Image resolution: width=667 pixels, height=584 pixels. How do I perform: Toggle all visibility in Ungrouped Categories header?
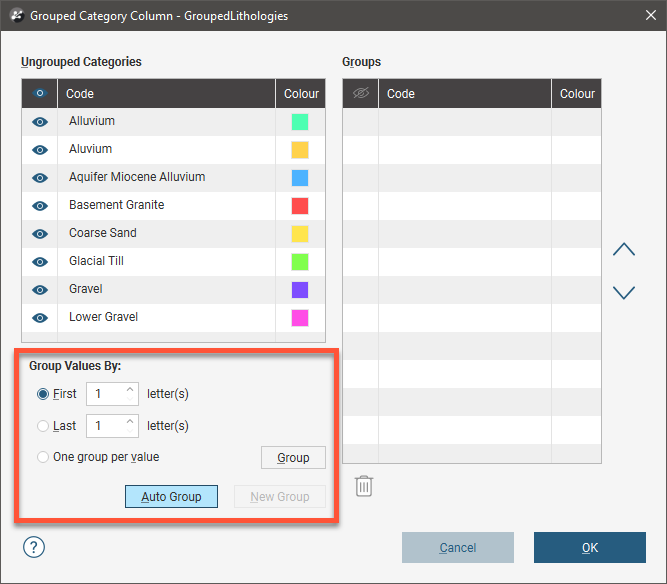[40, 93]
